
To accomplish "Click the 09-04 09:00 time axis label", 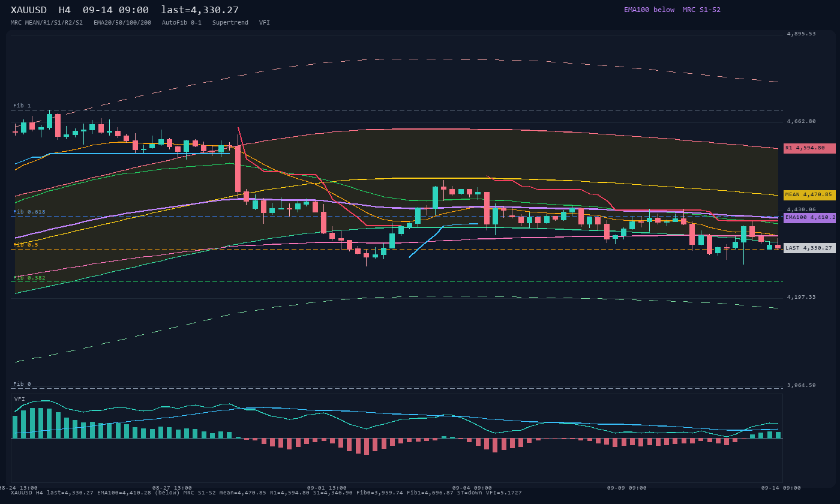I will [472, 488].
